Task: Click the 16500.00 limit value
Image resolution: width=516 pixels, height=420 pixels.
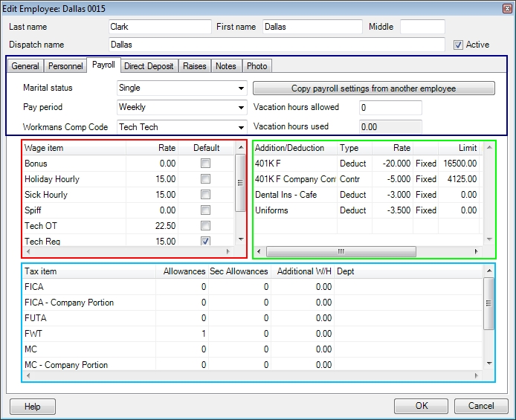Action: pyautogui.click(x=459, y=163)
